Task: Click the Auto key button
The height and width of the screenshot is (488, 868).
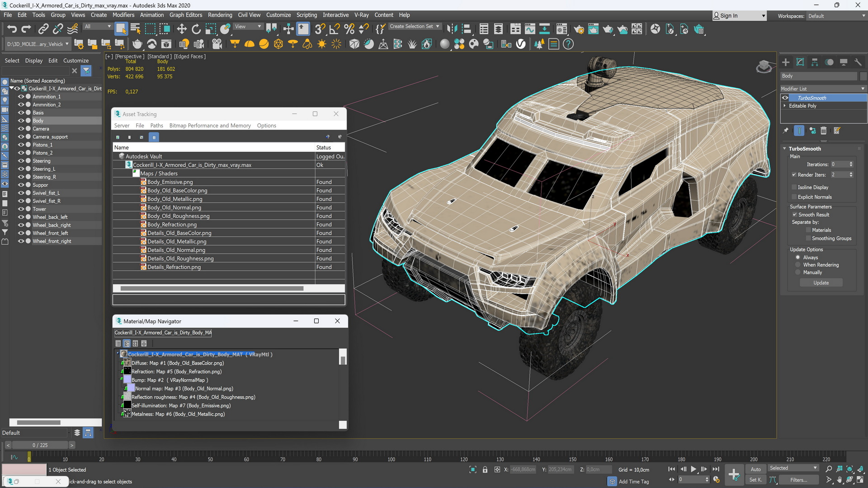Action: pos(755,469)
